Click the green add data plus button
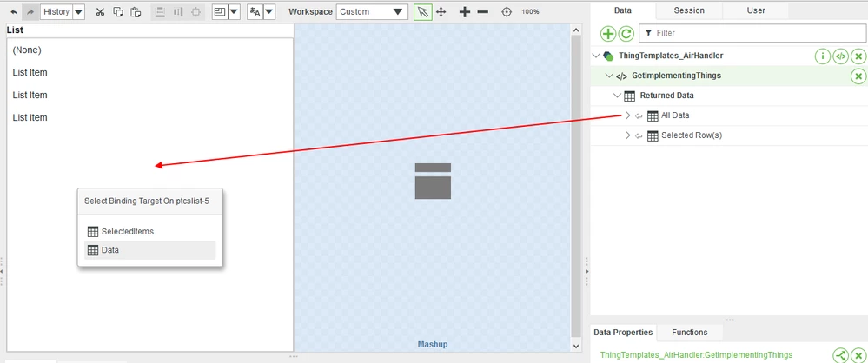The height and width of the screenshot is (363, 868). (x=608, y=34)
